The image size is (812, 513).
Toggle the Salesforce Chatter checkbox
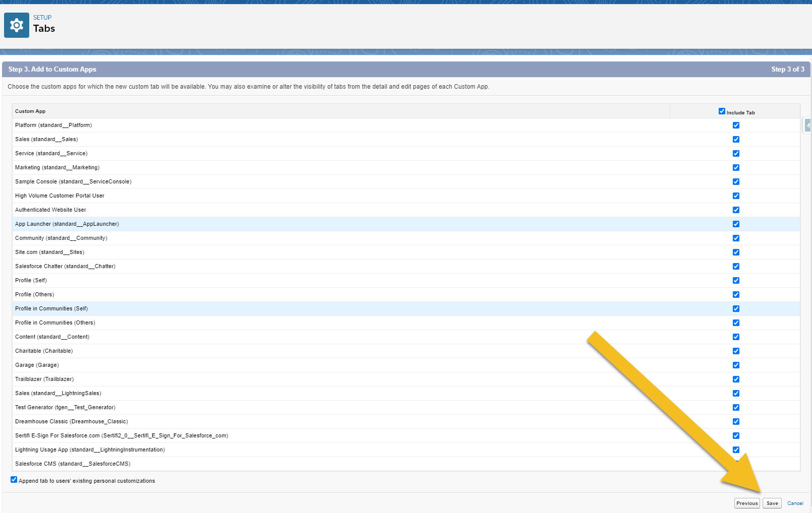pyautogui.click(x=736, y=266)
